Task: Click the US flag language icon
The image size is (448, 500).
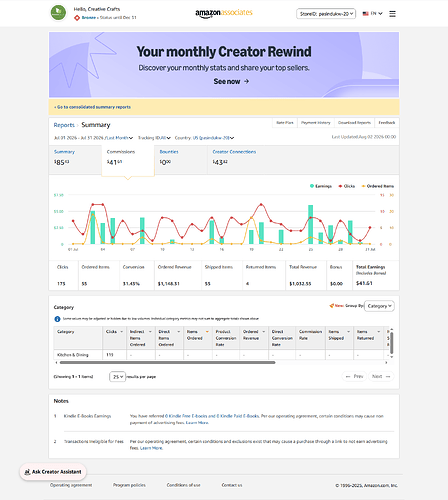Action: [366, 14]
